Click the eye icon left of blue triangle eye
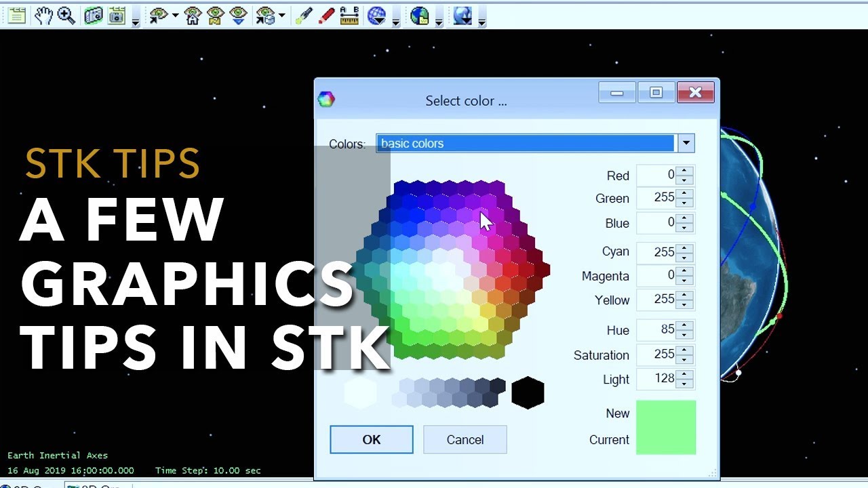 216,15
